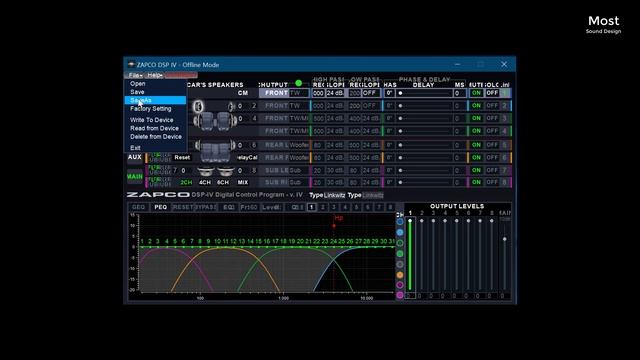Select the dark green channel 3 circle
Viewport: 640px width, 360px height.
400,243
